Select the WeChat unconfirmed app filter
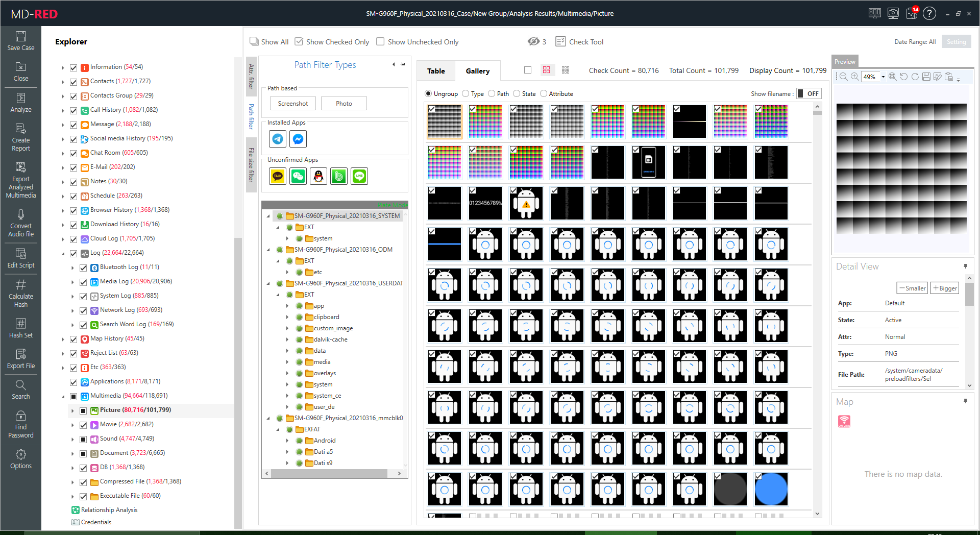Viewport: 980px width, 535px height. (x=298, y=176)
